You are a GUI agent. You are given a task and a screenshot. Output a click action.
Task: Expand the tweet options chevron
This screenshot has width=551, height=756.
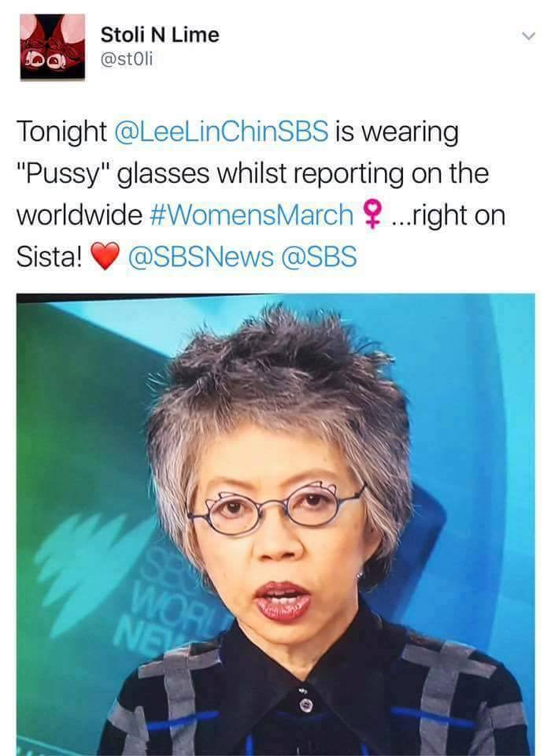point(528,37)
